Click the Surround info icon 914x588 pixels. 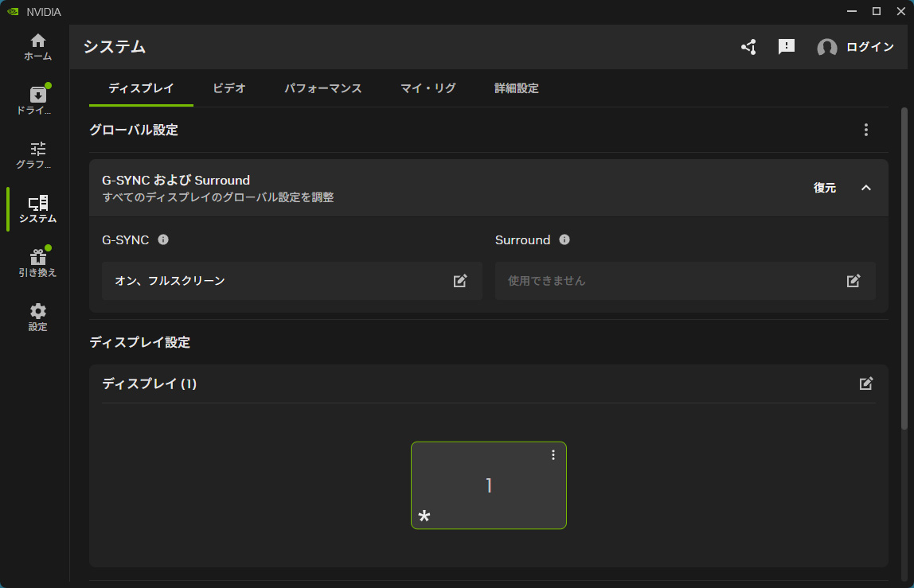click(564, 239)
